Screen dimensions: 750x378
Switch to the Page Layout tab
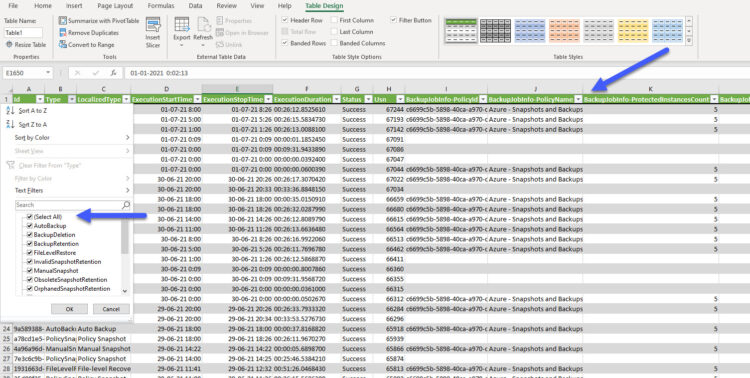pos(115,6)
